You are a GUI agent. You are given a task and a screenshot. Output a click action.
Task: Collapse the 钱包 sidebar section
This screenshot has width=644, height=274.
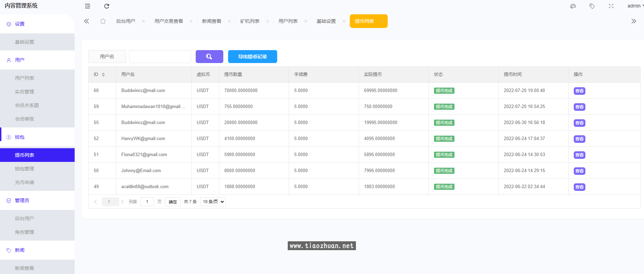pyautogui.click(x=37, y=137)
